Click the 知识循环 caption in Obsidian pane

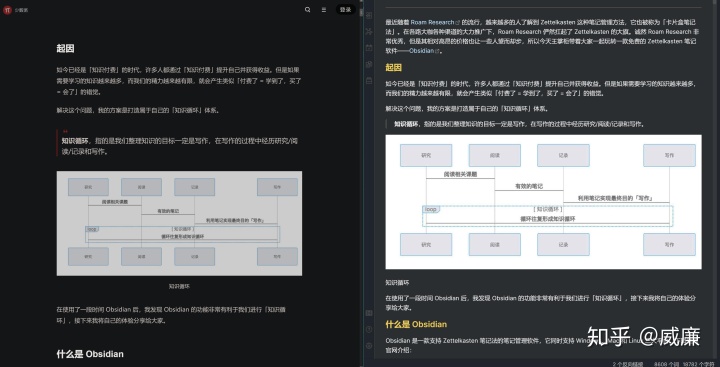coord(397,282)
